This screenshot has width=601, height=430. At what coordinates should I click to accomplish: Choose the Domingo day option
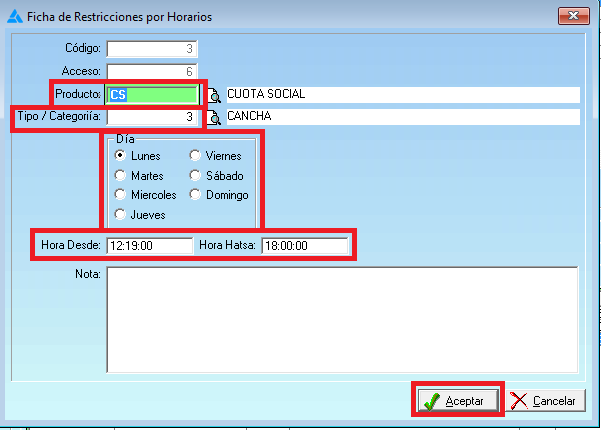195,195
